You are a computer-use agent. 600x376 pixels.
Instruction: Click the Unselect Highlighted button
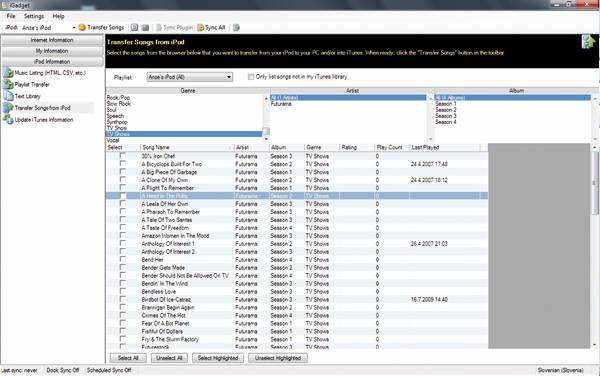(278, 358)
